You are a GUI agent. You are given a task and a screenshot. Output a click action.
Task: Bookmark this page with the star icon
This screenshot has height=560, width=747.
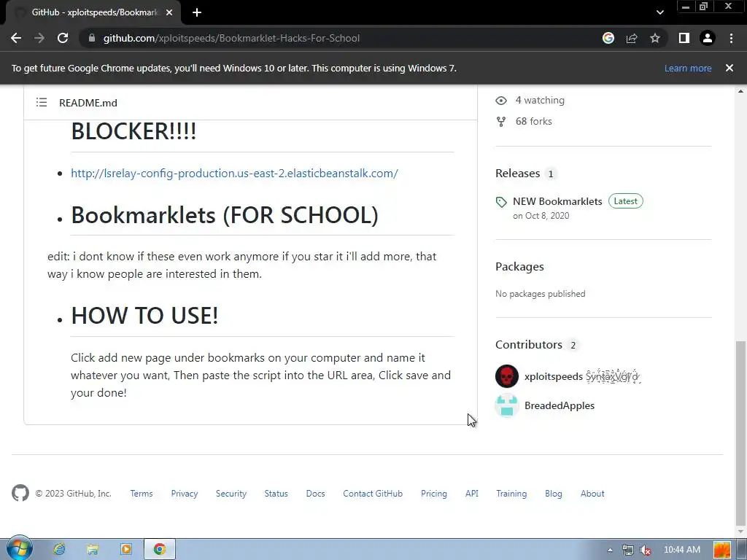[655, 38]
